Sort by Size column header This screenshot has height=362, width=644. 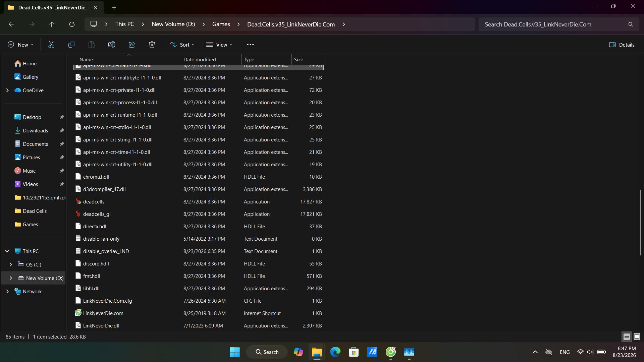tap(308, 59)
